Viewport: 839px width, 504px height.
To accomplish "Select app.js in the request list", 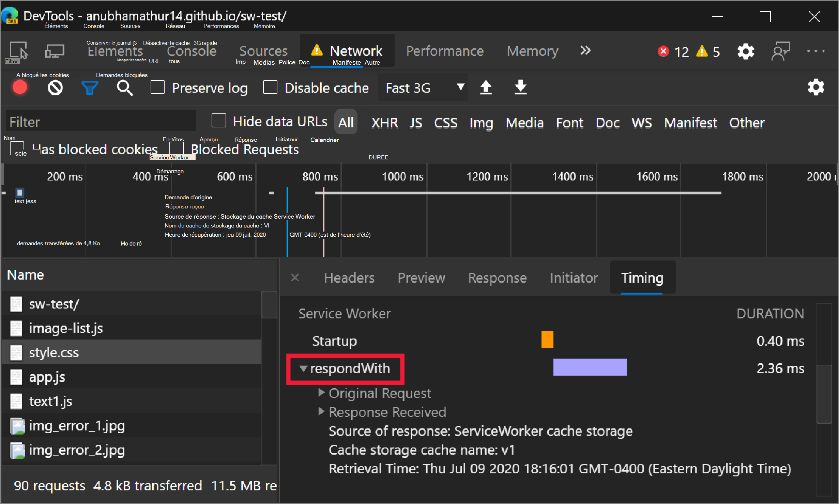I will coord(47,377).
